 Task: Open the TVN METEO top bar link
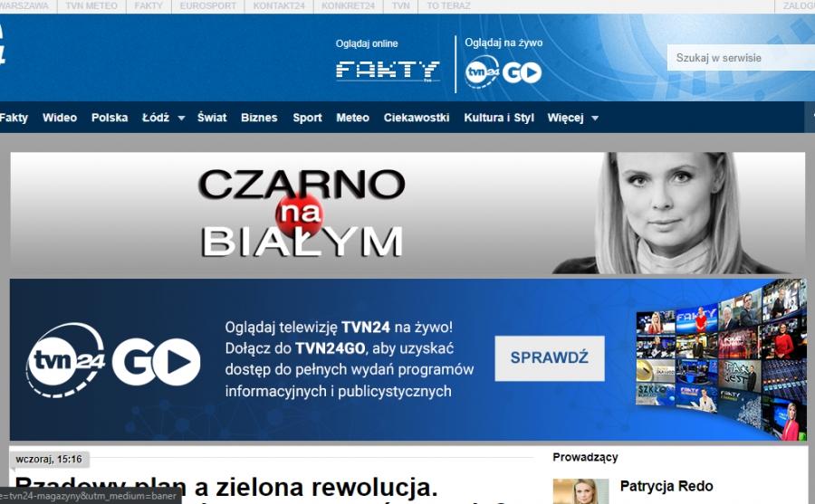pyautogui.click(x=91, y=5)
